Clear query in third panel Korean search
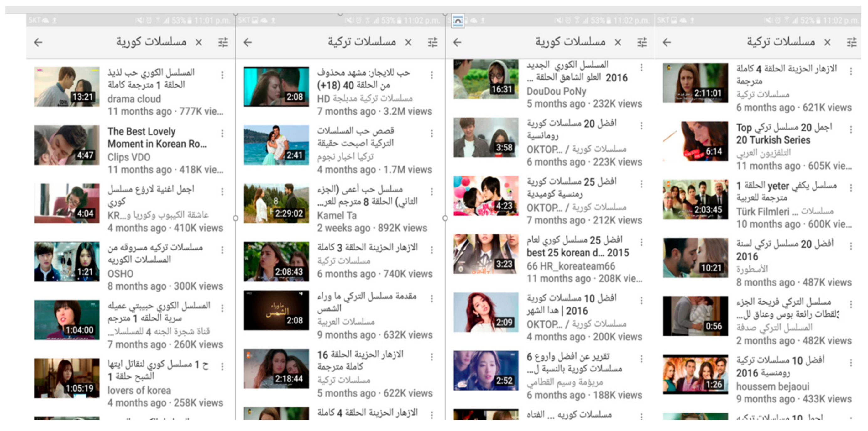This screenshot has height=431, width=868. pos(618,42)
